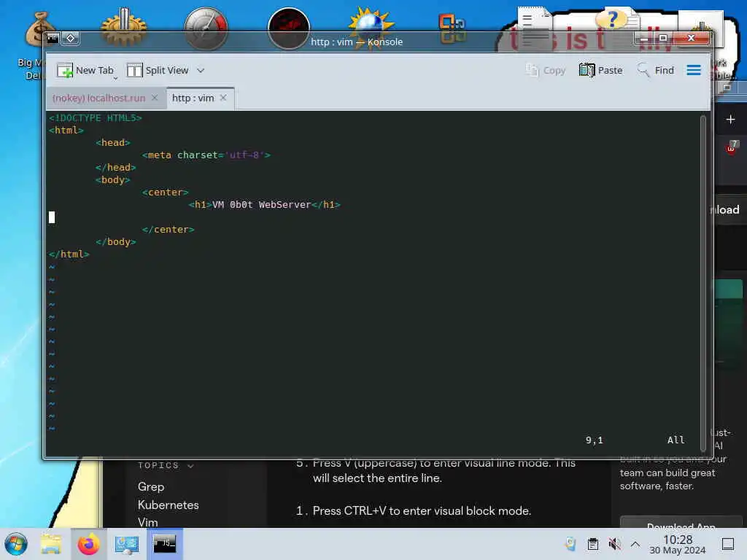Click the Copy toolbar button
The image size is (747, 560).
[x=546, y=71]
